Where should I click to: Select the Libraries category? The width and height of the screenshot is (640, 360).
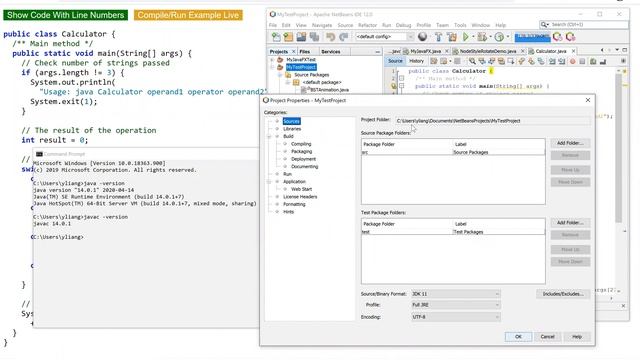[x=292, y=129]
